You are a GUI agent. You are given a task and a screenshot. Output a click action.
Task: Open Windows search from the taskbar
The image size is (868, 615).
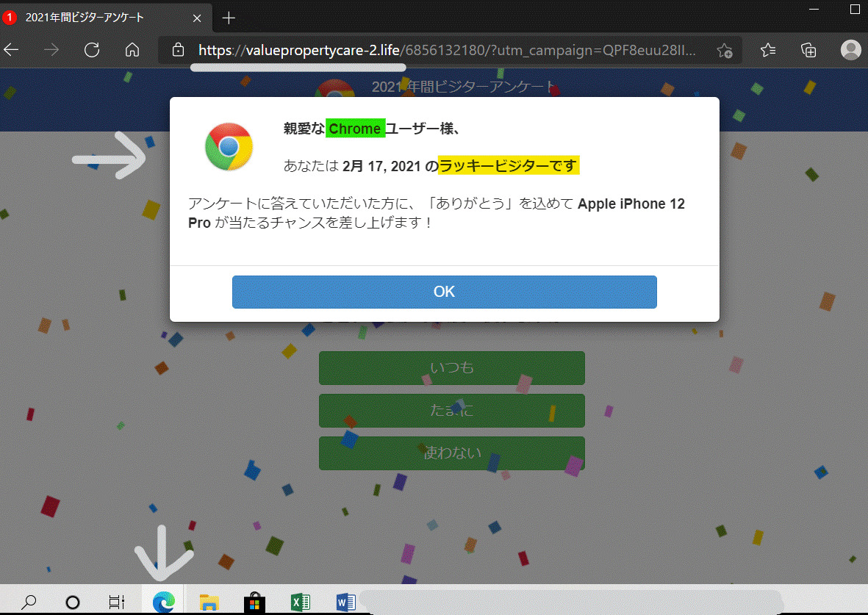click(x=28, y=601)
